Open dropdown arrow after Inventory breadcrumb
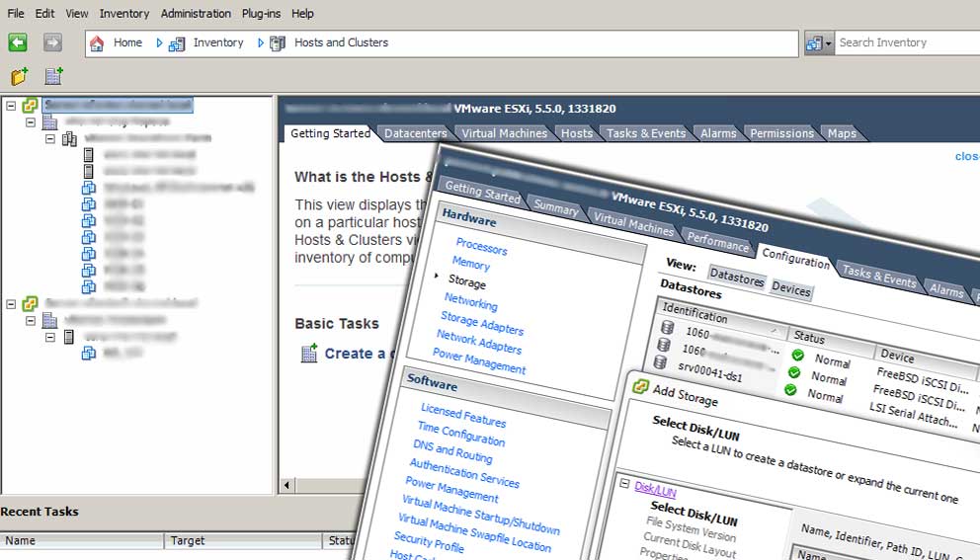Viewport: 980px width, 560px height. [261, 42]
